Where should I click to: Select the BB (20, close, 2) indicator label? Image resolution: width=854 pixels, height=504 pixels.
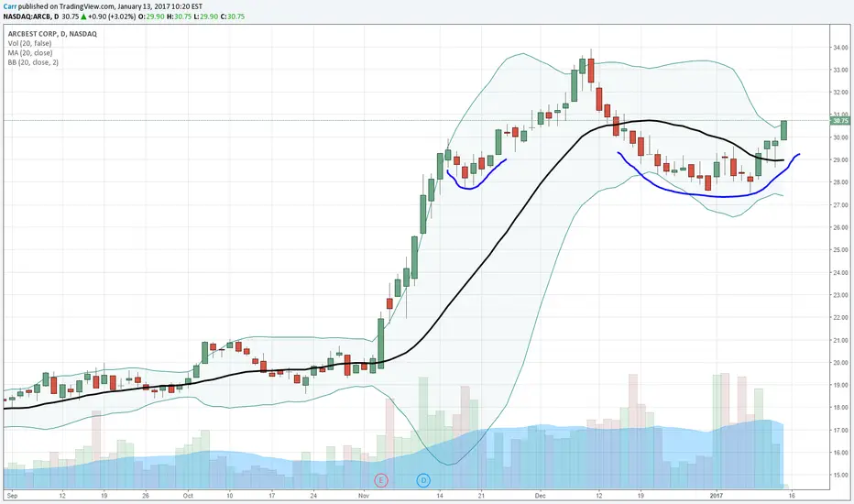coord(33,62)
